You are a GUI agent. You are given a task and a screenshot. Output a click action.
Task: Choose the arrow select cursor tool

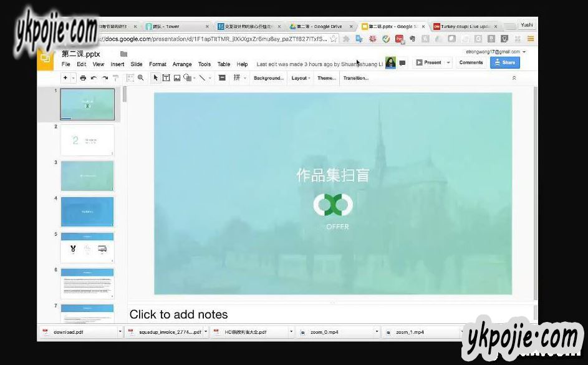click(156, 78)
